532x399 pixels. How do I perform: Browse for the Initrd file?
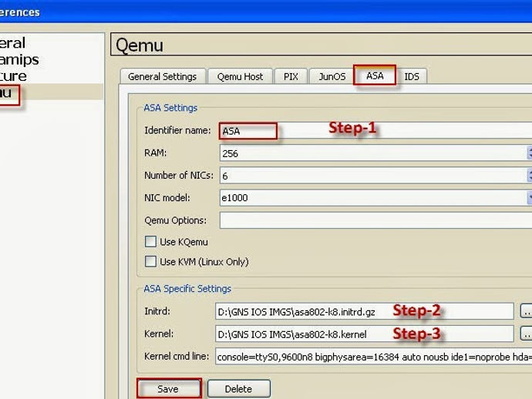click(527, 311)
